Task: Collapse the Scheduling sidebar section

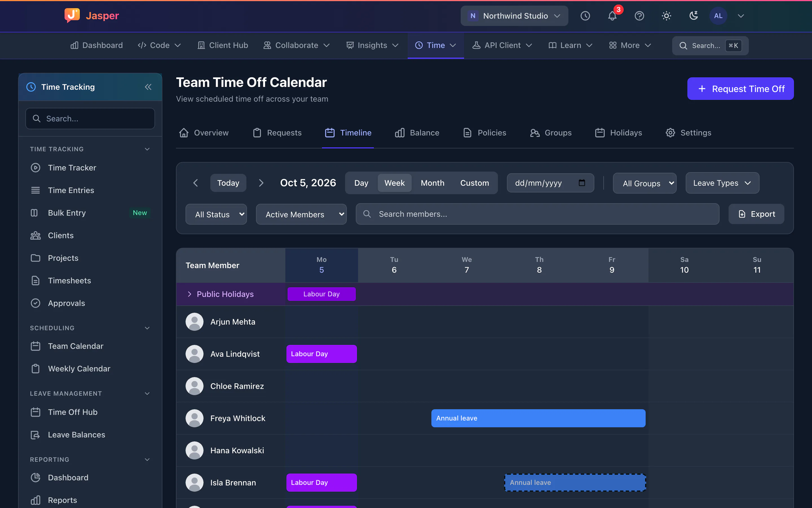Action: click(147, 328)
